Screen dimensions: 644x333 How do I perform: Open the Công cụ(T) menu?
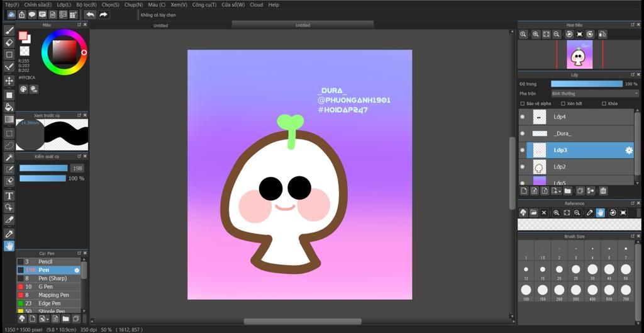[x=204, y=5]
